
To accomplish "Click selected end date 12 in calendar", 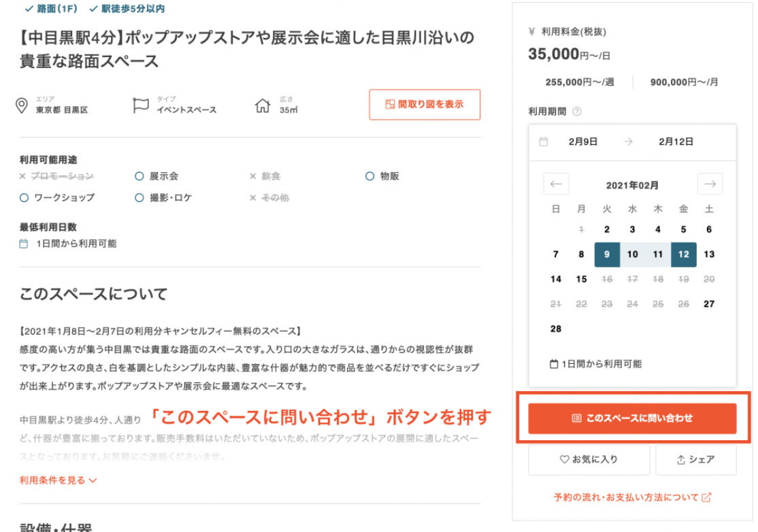I will click(684, 254).
